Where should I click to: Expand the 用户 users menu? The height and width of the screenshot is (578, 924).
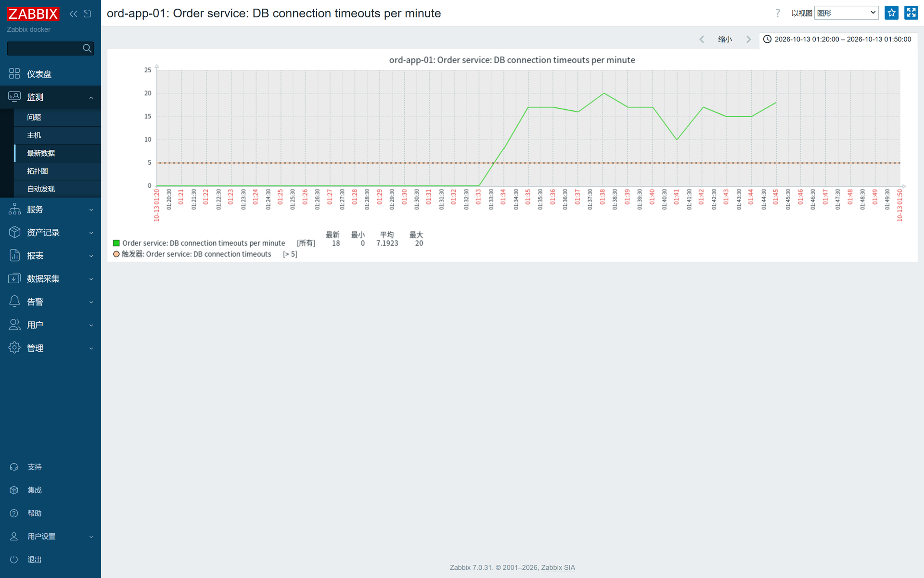point(51,325)
